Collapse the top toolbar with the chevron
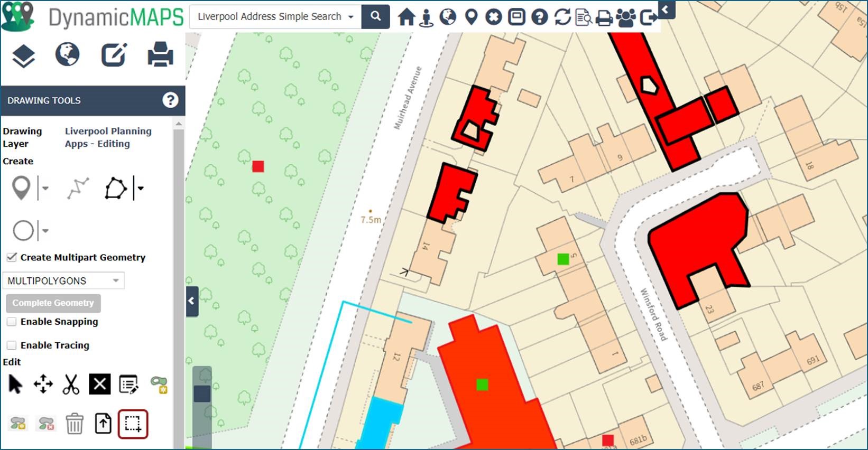The width and height of the screenshot is (868, 450). point(667,10)
